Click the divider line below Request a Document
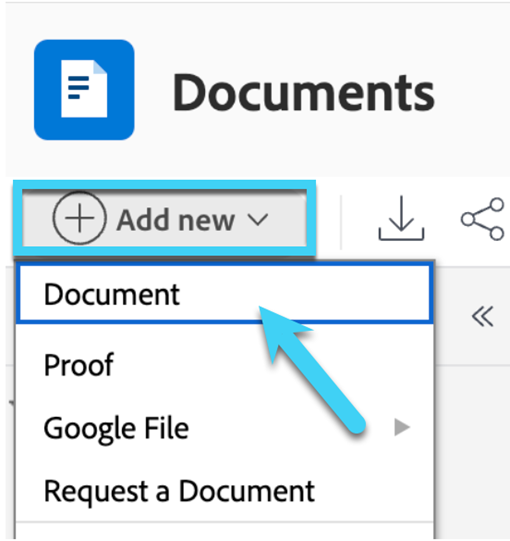Screen dimensions: 510x541 click(224, 522)
